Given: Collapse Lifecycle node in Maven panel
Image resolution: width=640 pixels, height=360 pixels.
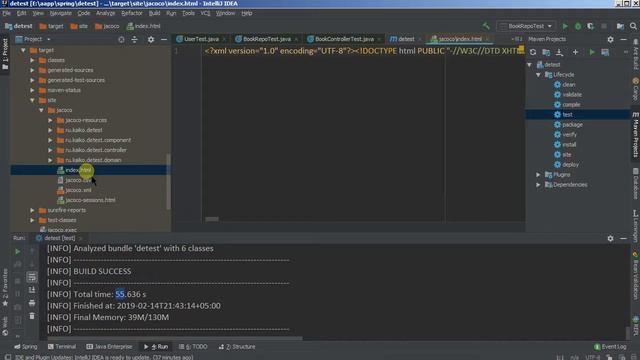Looking at the screenshot, I should pos(538,75).
